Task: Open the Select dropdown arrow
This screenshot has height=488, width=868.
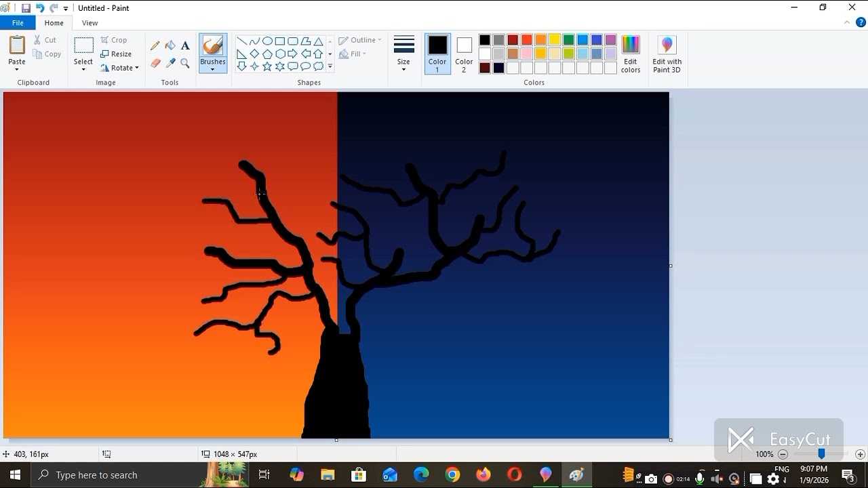Action: tap(83, 70)
